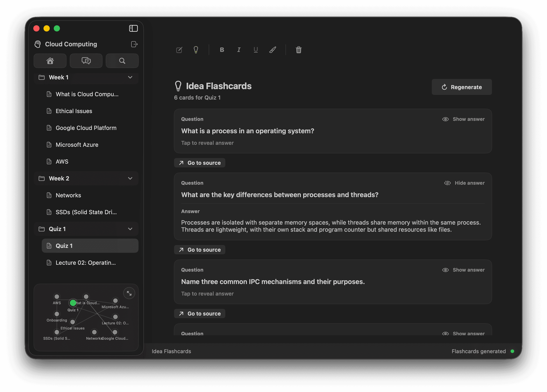547x392 pixels.
Task: Toggle bold formatting
Action: coord(222,50)
